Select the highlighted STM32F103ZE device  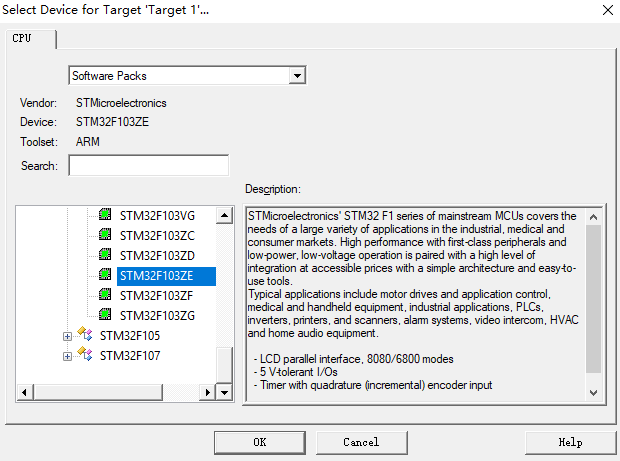[x=166, y=276]
